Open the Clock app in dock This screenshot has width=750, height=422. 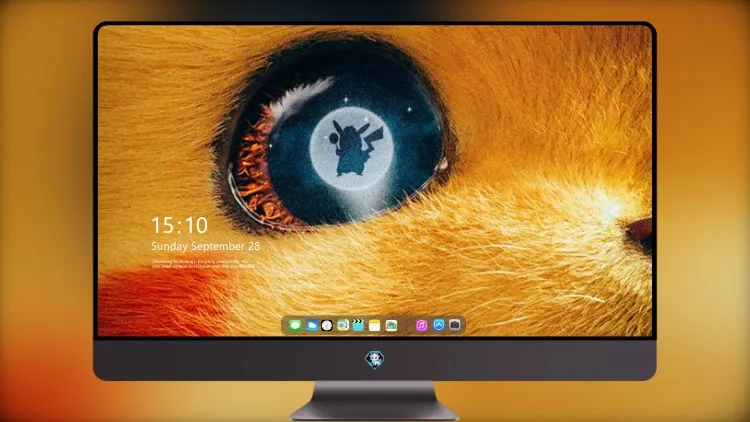click(327, 325)
